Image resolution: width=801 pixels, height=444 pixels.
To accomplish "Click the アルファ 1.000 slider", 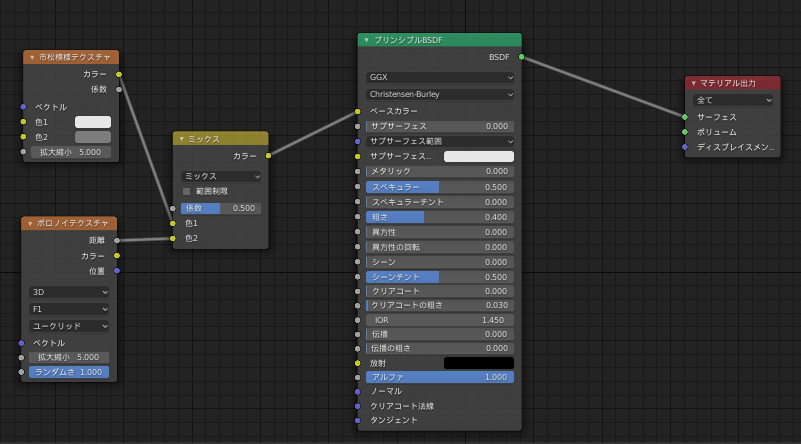I will (x=440, y=377).
